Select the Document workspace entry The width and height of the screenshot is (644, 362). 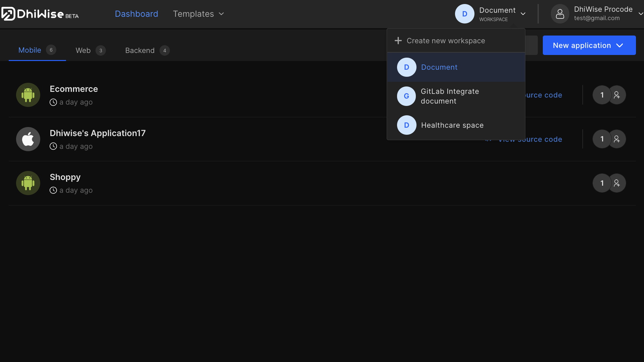pos(456,67)
